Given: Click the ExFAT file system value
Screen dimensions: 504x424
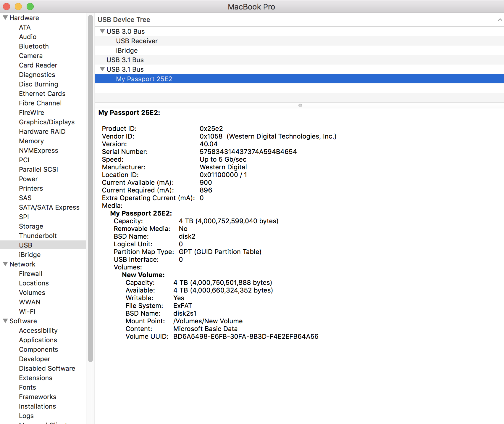Looking at the screenshot, I should point(183,306).
